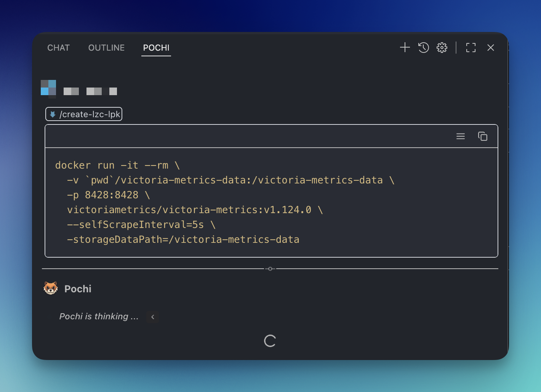Copy the docker run code block
The image size is (541, 392).
pos(483,136)
